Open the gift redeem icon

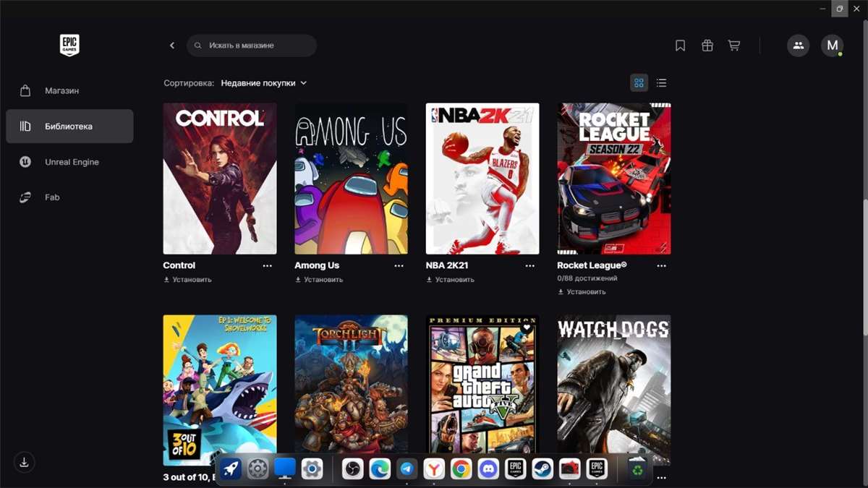tap(707, 46)
